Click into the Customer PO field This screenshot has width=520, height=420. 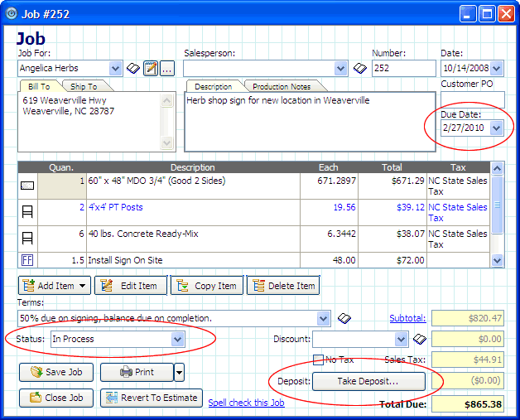pyautogui.click(x=472, y=99)
